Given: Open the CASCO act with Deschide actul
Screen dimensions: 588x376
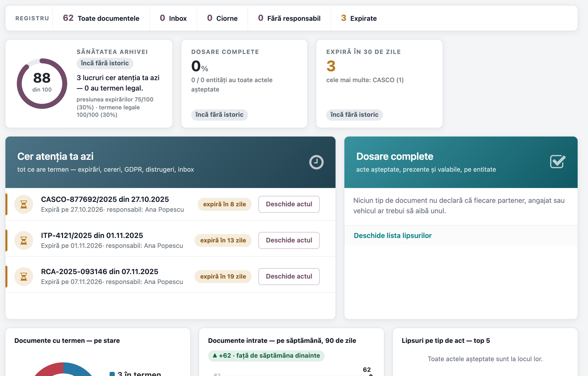Looking at the screenshot, I should [289, 204].
